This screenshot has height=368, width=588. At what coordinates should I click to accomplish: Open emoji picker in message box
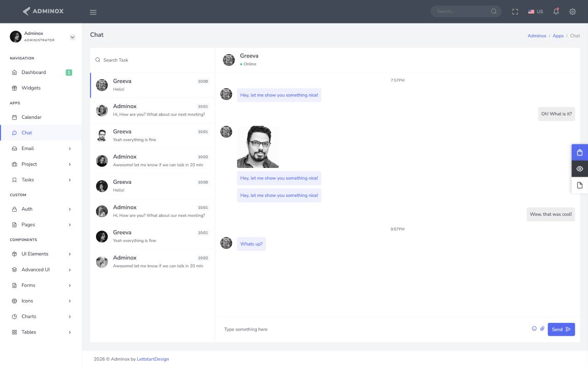click(x=534, y=328)
